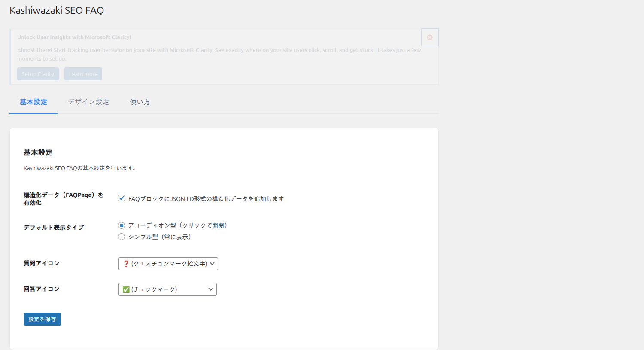Select the 基本設定 tab

pyautogui.click(x=33, y=102)
